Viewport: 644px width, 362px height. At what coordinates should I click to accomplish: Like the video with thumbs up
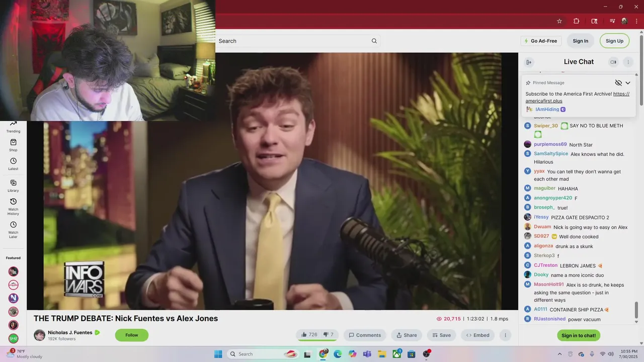(309, 335)
